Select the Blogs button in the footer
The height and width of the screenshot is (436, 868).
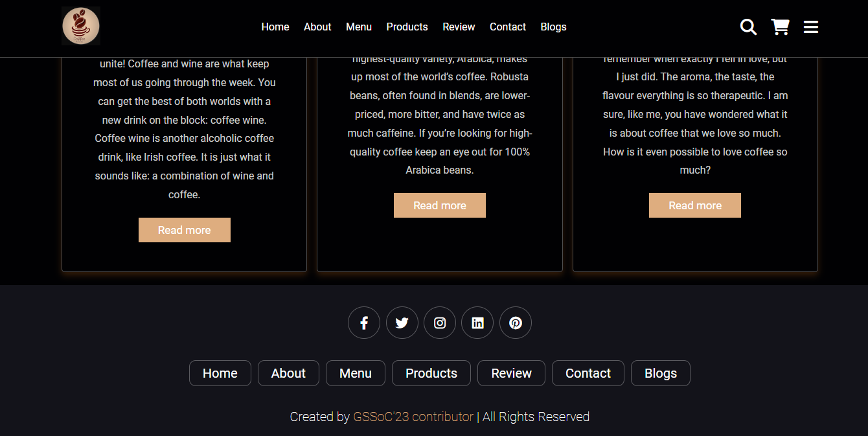660,373
